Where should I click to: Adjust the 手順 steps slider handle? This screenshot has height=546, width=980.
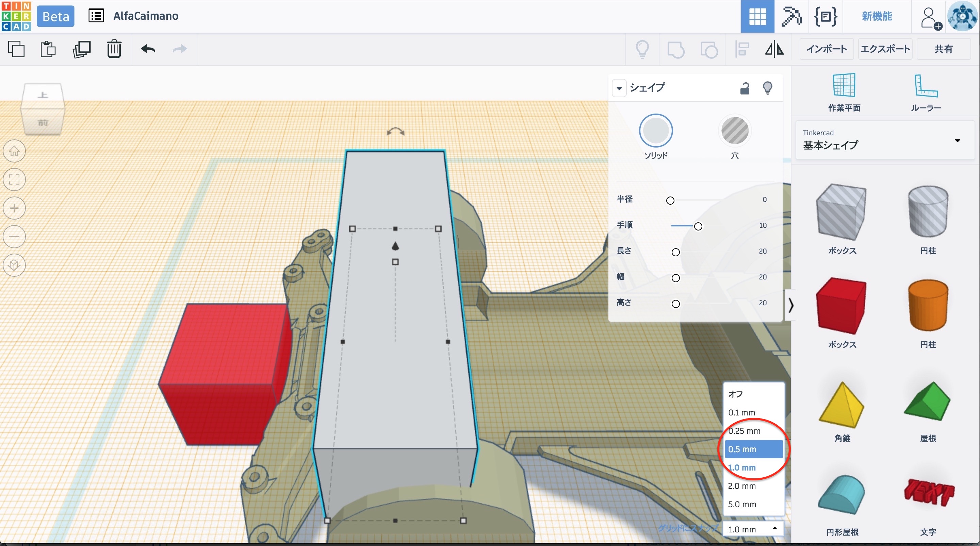click(x=698, y=227)
